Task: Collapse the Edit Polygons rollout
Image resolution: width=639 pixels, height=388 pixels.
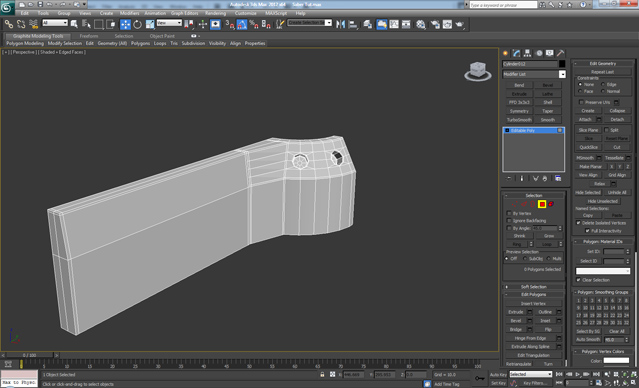Action: pyautogui.click(x=534, y=295)
